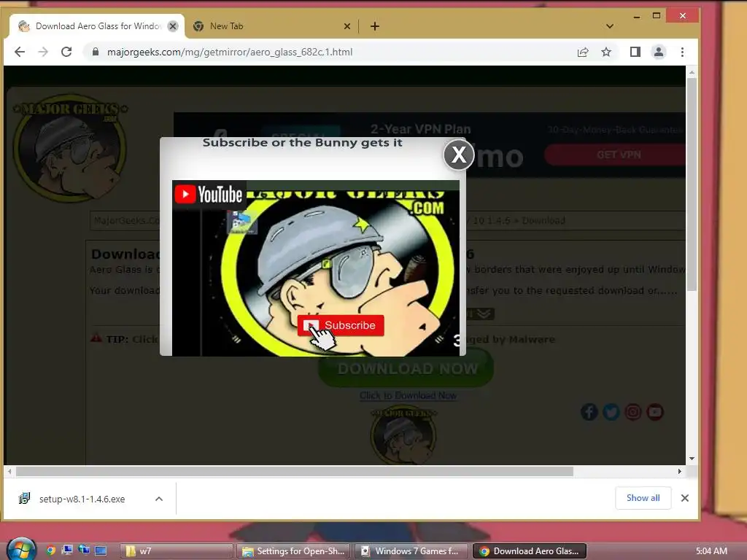
Task: Open the Chrome profile avatar
Action: point(659,52)
